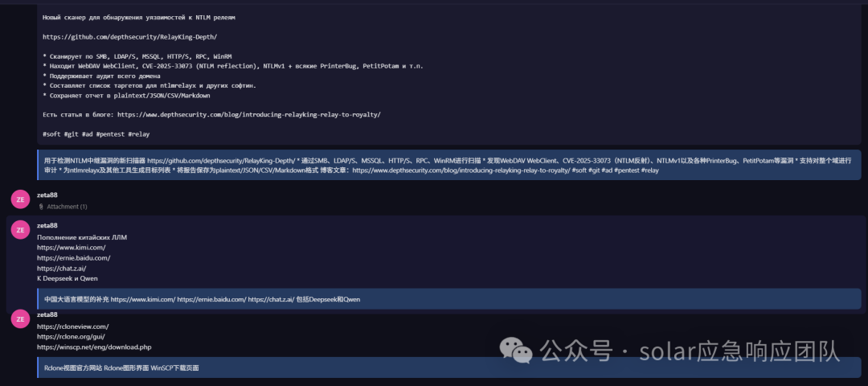Click the #git hashtag

(x=71, y=134)
